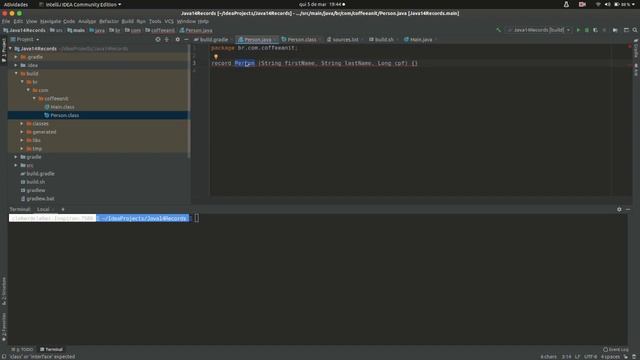Select the Local terminal tab

tap(43, 209)
